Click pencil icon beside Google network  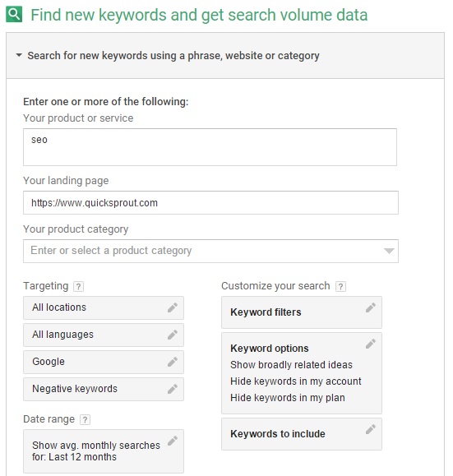pos(173,362)
